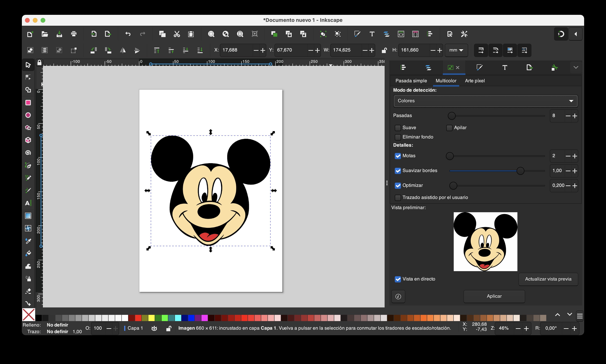606x364 pixels.
Task: Select the Paint bucket tool
Action: pyautogui.click(x=28, y=253)
